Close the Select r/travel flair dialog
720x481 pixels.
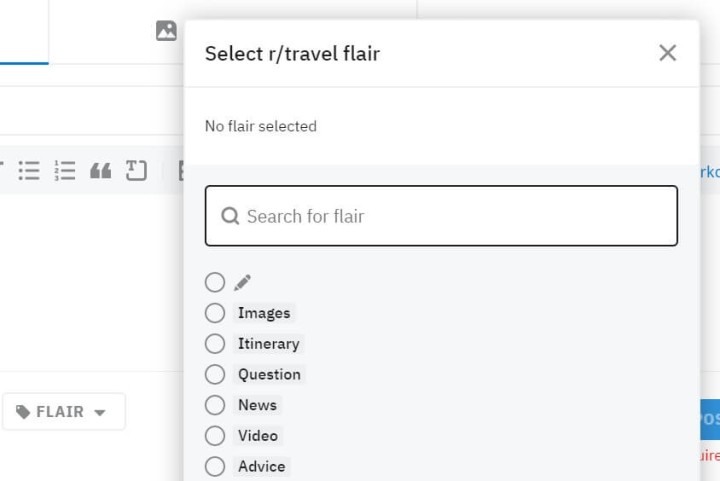667,53
